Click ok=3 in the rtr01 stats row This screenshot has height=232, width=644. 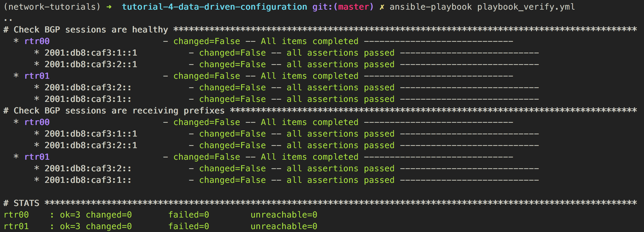pyautogui.click(x=70, y=227)
